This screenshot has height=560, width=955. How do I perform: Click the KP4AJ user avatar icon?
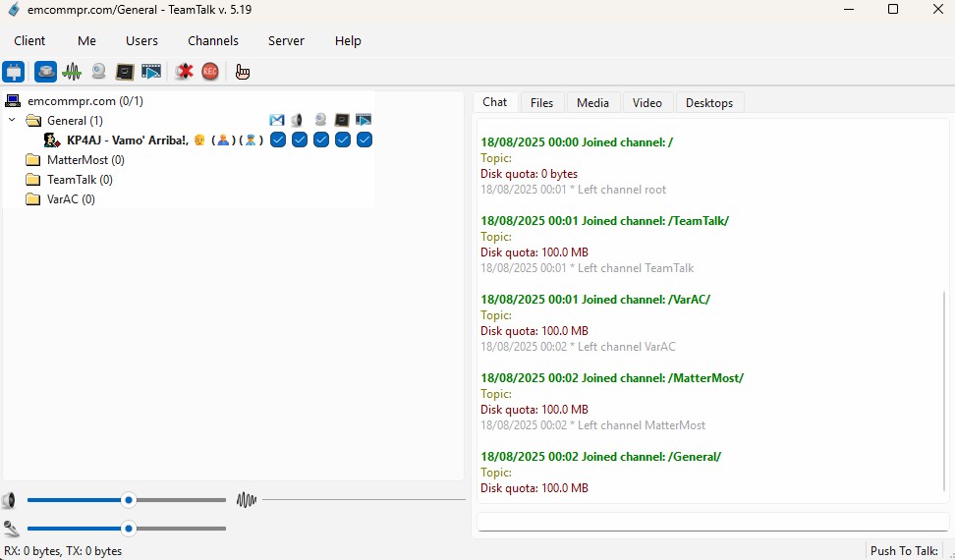52,140
